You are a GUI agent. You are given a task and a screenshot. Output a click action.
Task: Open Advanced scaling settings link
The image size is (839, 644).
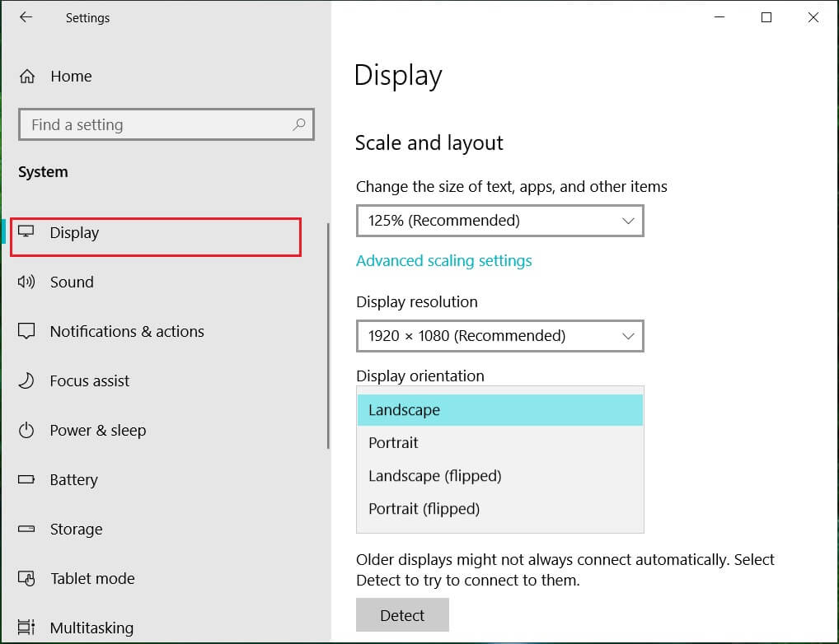[444, 260]
